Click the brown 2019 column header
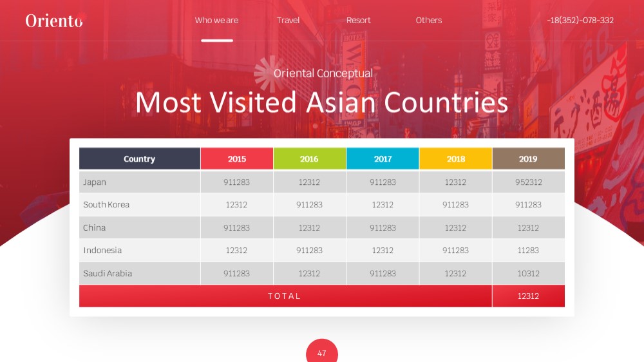 click(528, 158)
